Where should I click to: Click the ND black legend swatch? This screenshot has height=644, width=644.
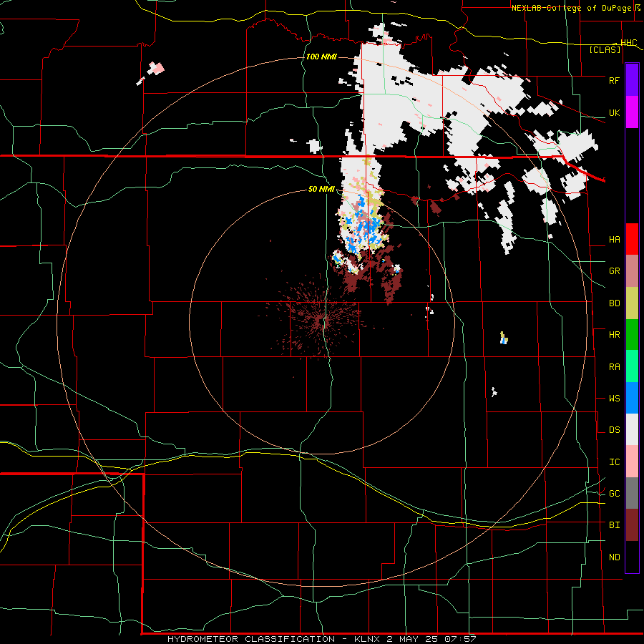(632, 557)
